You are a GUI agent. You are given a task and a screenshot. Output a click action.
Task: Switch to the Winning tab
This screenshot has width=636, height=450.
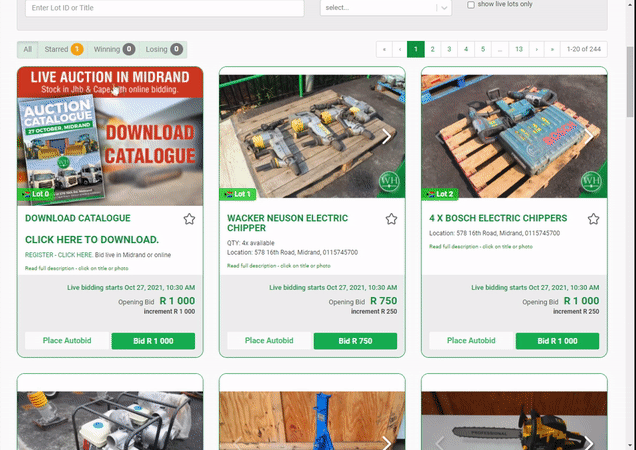pyautogui.click(x=114, y=49)
